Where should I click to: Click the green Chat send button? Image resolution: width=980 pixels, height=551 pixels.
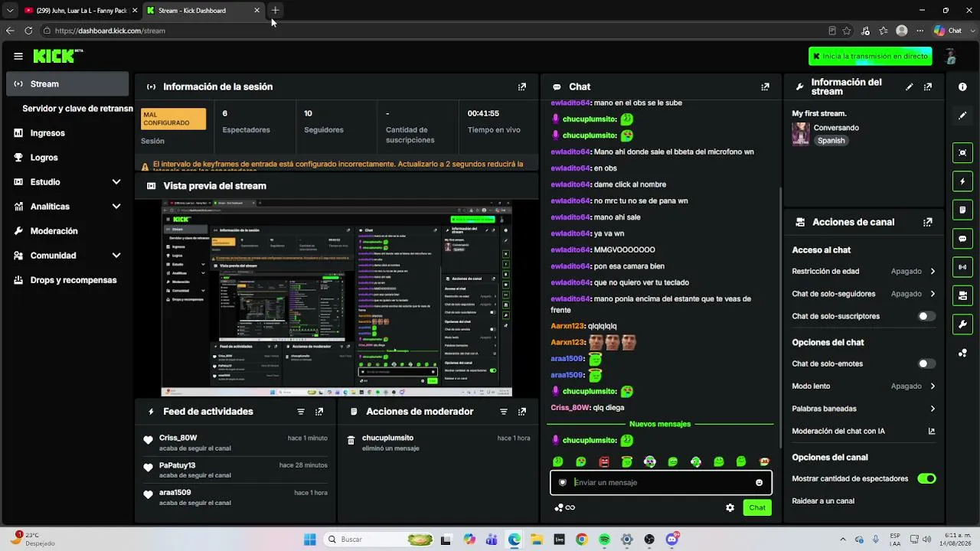coord(757,507)
